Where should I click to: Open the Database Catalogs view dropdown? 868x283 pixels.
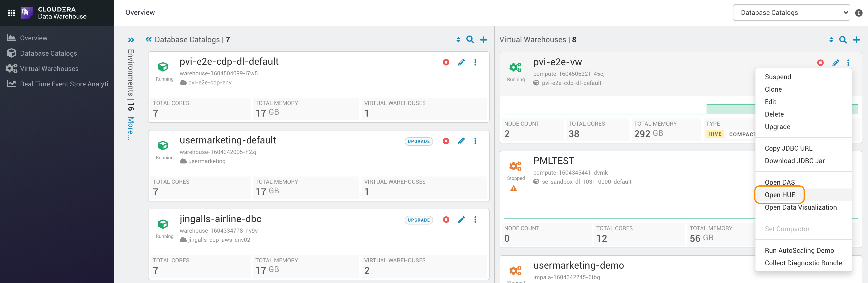pyautogui.click(x=792, y=12)
